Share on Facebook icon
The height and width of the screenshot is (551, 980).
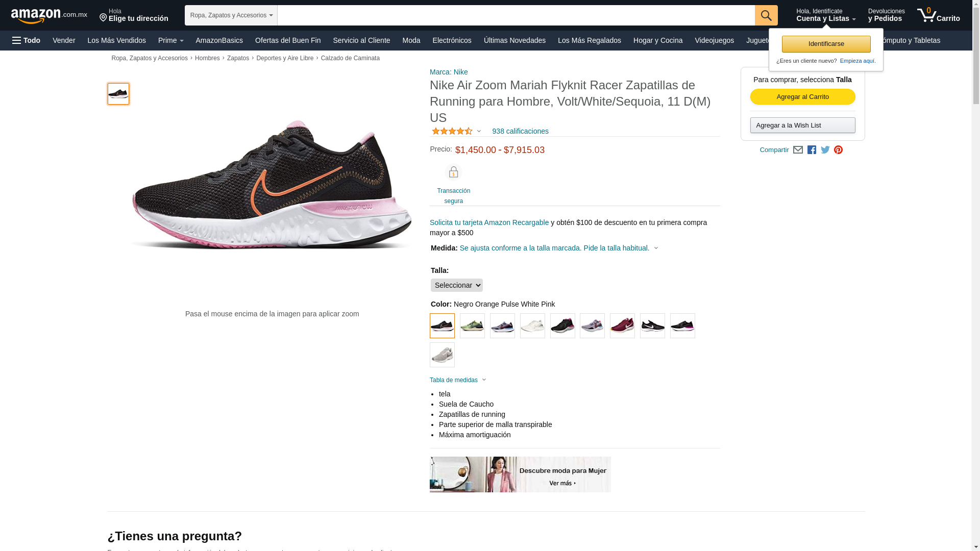point(812,150)
